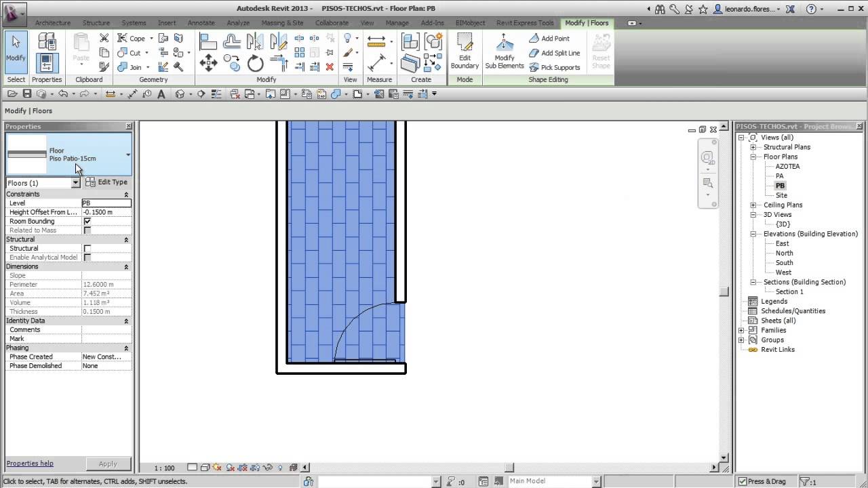Click the Properties help link
Viewport: 868px width, 488px height.
click(x=30, y=464)
